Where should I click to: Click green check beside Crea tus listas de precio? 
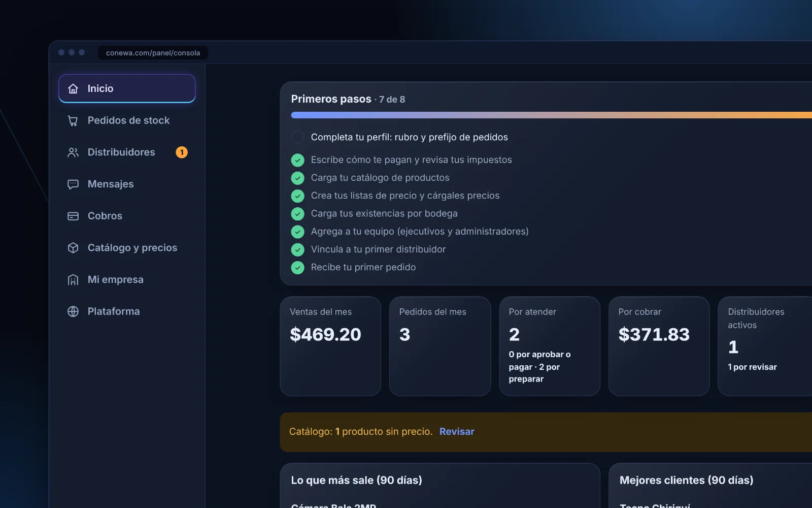coord(298,196)
